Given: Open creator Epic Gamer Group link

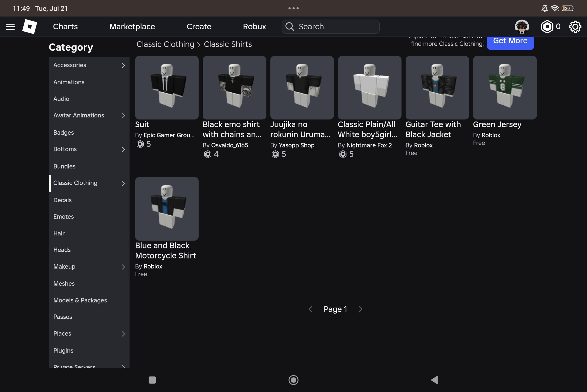Looking at the screenshot, I should click(169, 135).
